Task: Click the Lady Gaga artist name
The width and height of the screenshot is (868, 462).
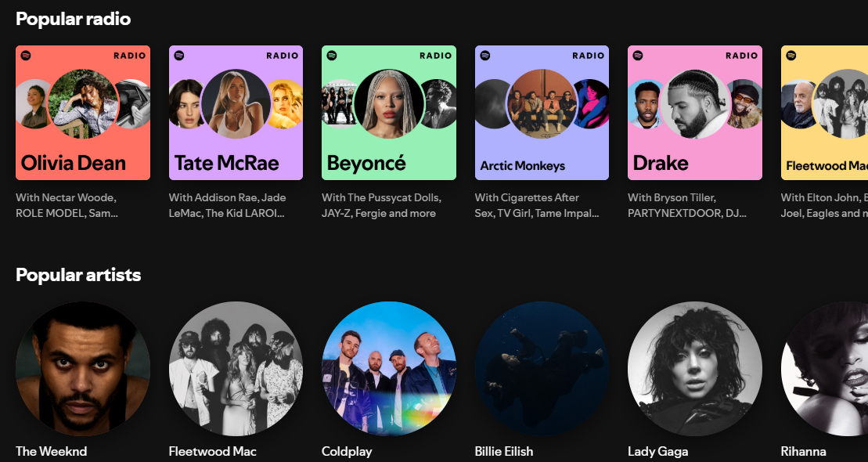Action: tap(657, 452)
